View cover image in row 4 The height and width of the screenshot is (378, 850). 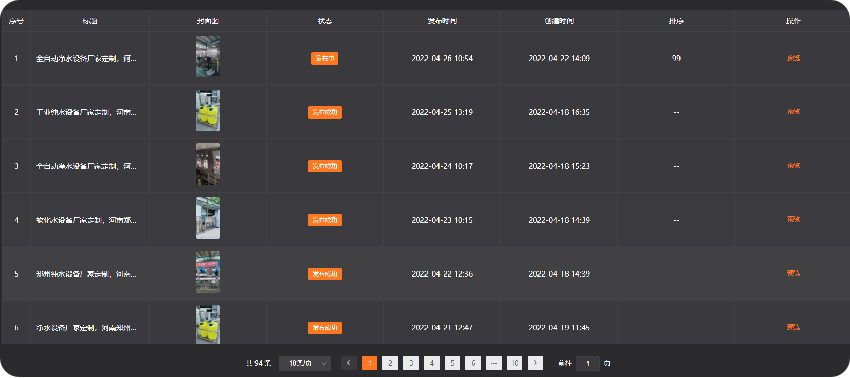pos(208,218)
